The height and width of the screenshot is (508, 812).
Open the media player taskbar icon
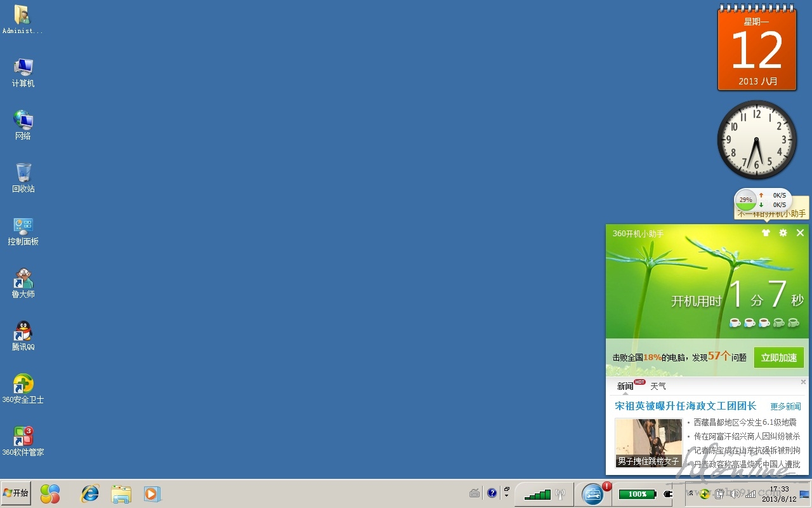coord(152,493)
